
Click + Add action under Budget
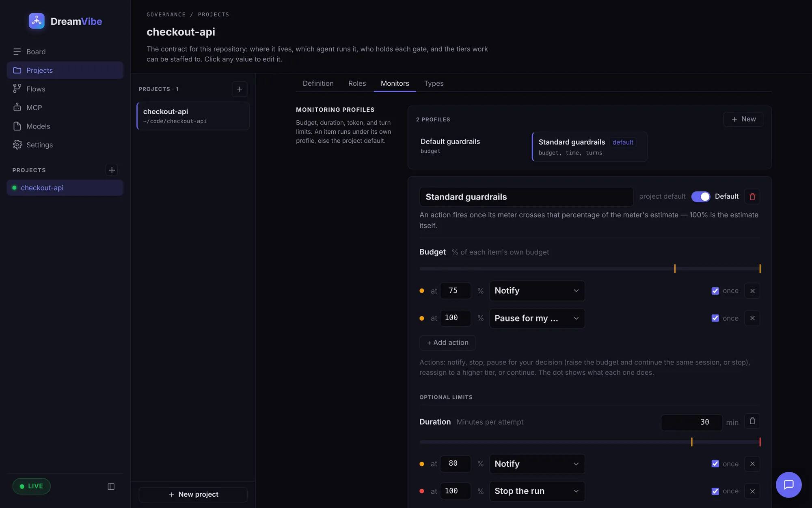[447, 343]
